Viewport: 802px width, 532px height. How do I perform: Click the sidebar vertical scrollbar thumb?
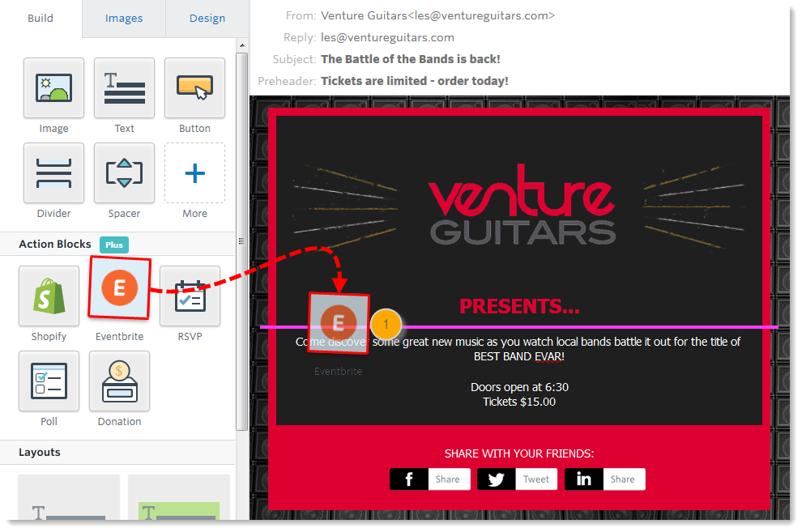(242, 241)
